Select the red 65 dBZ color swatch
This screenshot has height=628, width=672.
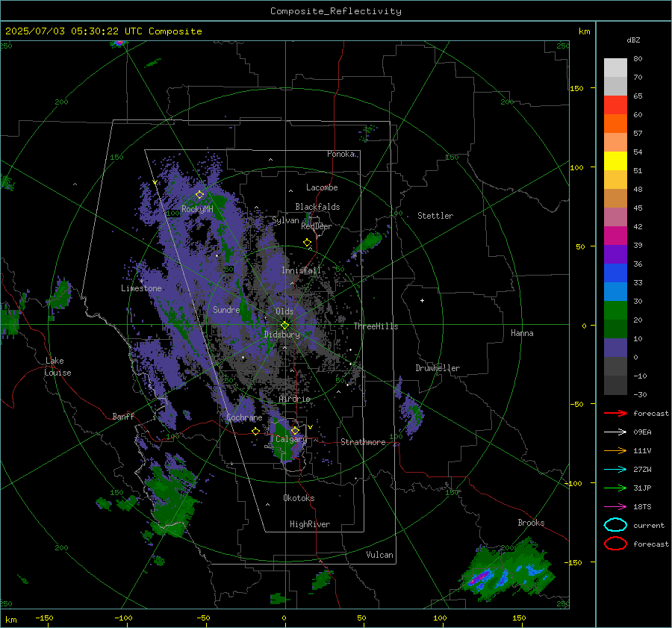pos(615,105)
